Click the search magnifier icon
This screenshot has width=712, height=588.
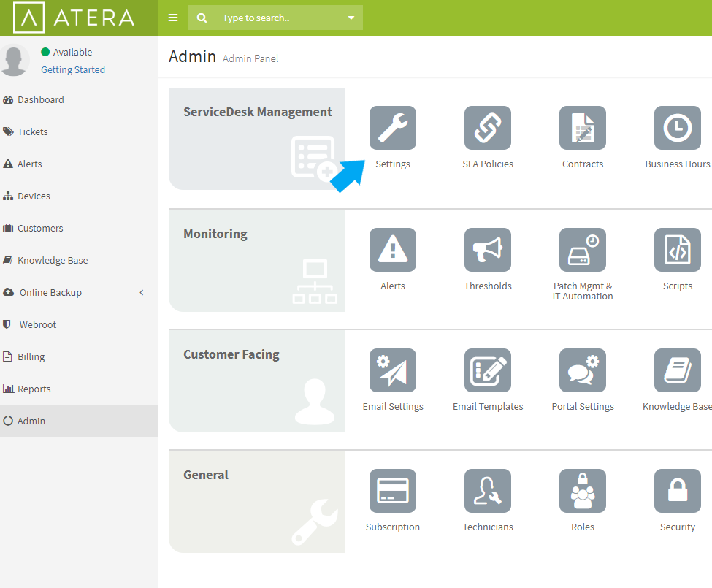(x=202, y=18)
